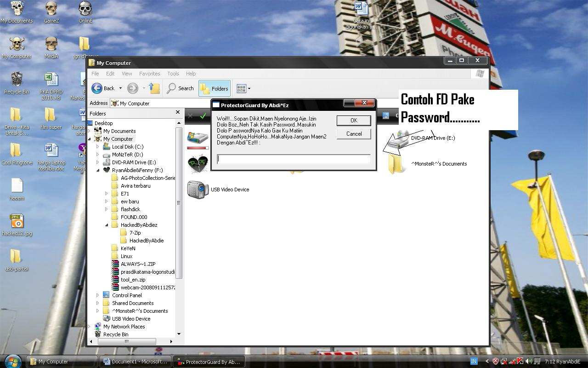Open the Tools menu
The image size is (588, 368).
coord(173,74)
